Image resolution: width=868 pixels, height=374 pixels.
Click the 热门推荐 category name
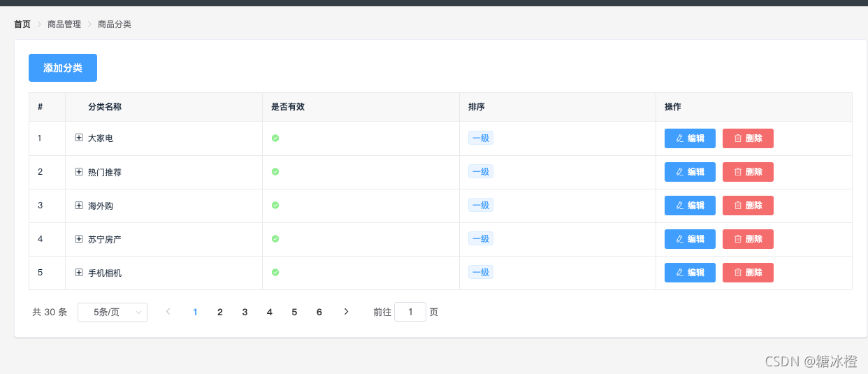coord(105,172)
